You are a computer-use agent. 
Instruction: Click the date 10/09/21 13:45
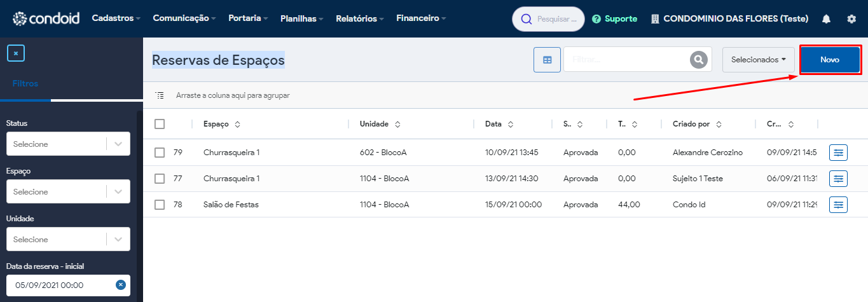tap(511, 153)
